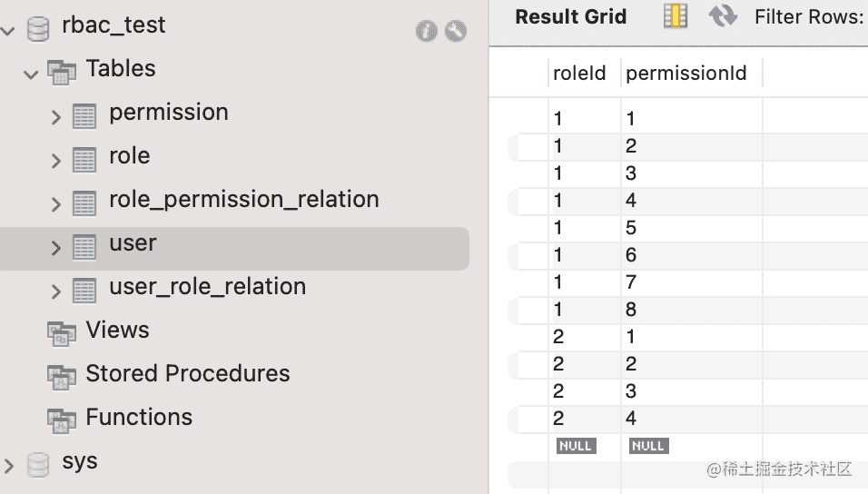
Task: Click the NULL cell under roleId
Action: tap(577, 446)
